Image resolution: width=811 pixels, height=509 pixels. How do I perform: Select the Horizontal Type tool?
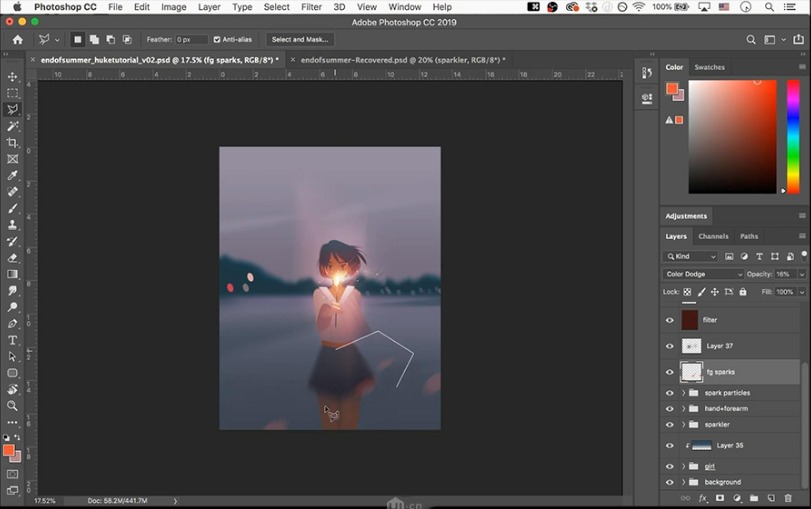(12, 340)
